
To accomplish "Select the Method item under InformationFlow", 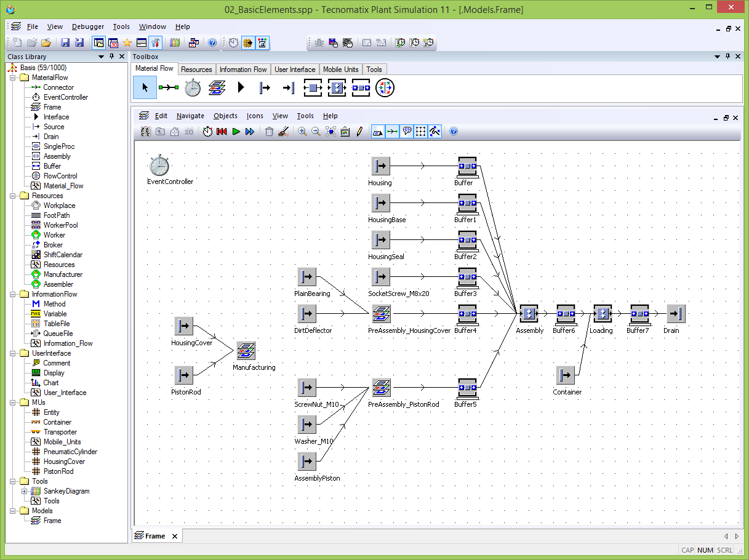I will pyautogui.click(x=54, y=304).
